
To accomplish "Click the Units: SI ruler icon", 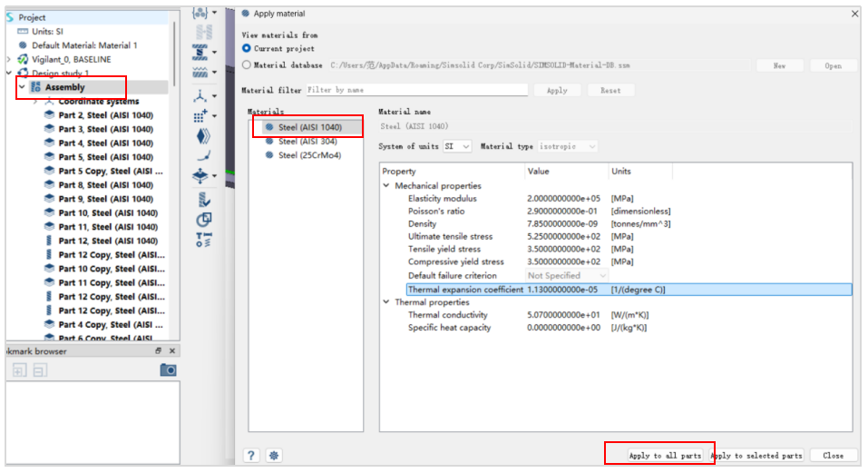I will 23,32.
